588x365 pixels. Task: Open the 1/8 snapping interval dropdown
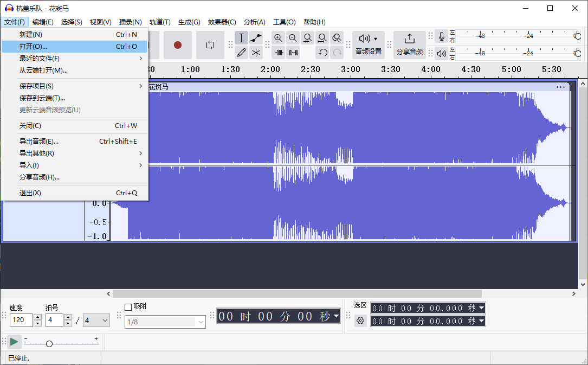click(165, 322)
